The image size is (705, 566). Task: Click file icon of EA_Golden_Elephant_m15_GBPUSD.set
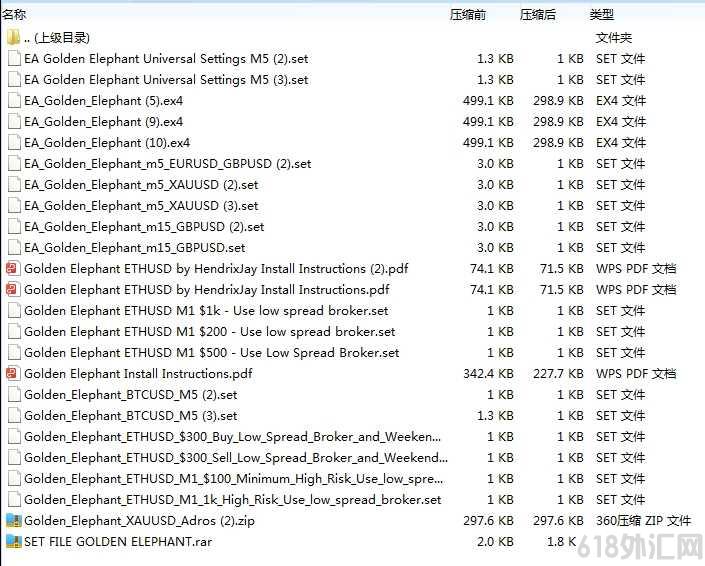pyautogui.click(x=14, y=248)
